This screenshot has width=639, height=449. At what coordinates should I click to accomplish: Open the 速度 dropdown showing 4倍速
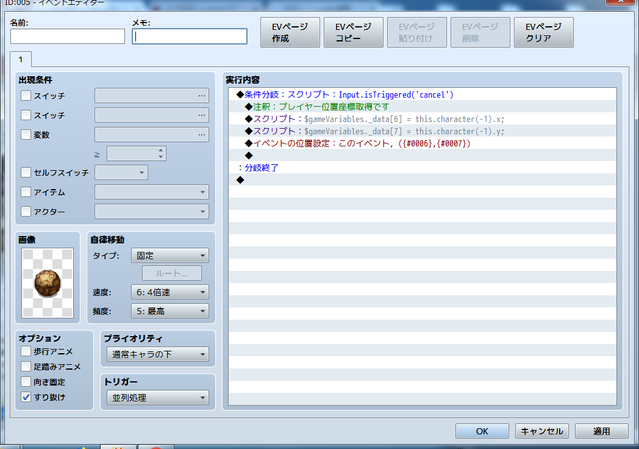tap(170, 292)
